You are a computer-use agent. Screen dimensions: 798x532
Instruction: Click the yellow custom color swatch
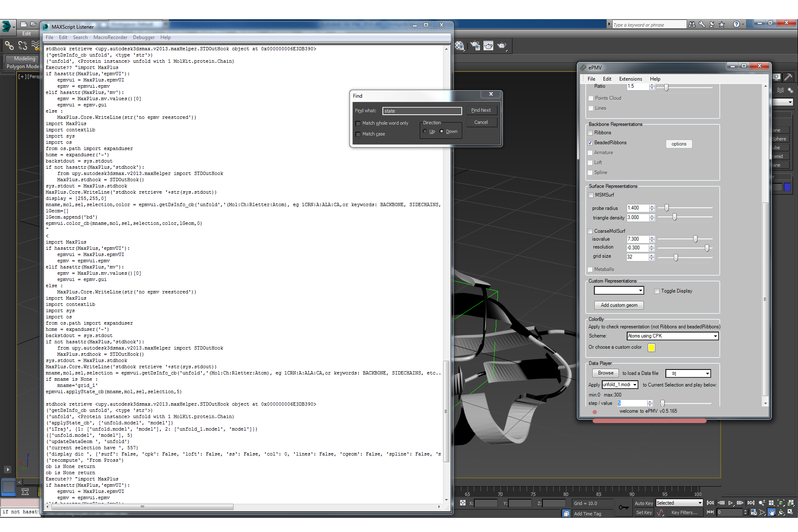pos(651,347)
